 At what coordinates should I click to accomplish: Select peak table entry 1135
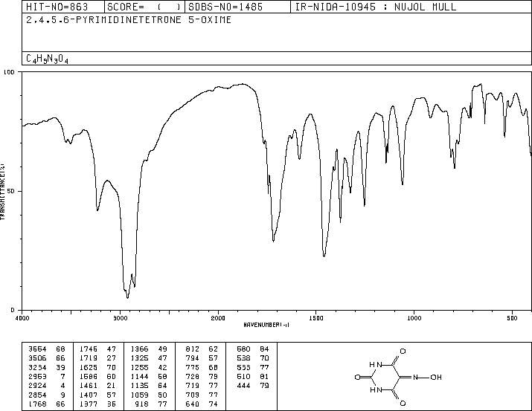(149, 386)
